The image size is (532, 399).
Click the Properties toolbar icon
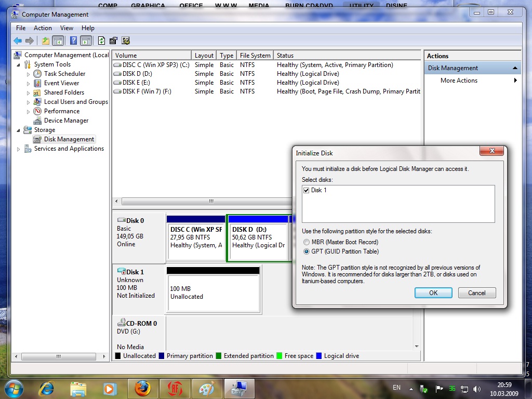[113, 41]
